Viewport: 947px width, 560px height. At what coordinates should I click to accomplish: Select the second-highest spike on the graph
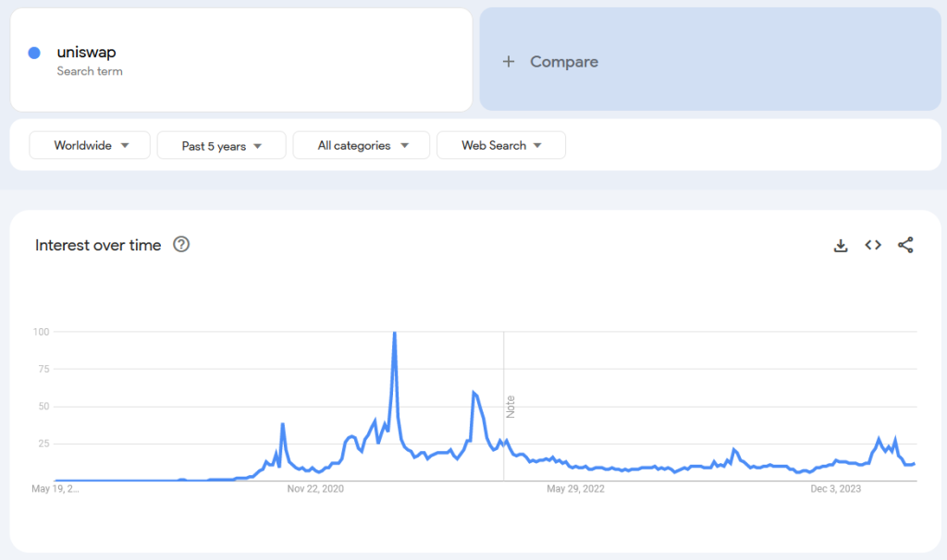(x=473, y=393)
